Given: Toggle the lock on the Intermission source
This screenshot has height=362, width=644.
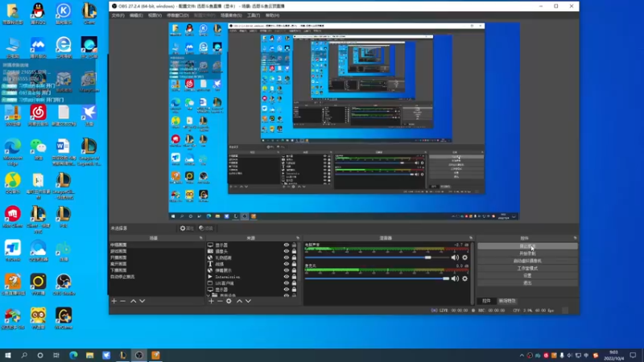Looking at the screenshot, I should click(294, 277).
